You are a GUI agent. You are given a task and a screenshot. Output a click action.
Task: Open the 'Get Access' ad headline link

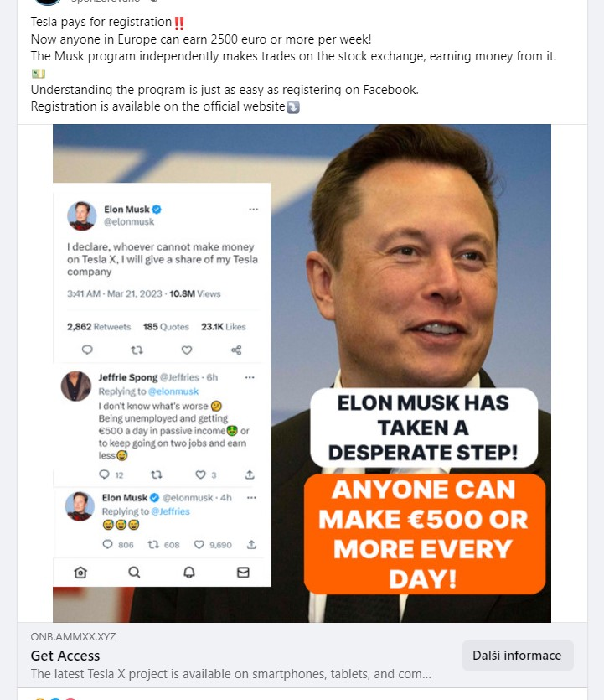pyautogui.click(x=65, y=656)
